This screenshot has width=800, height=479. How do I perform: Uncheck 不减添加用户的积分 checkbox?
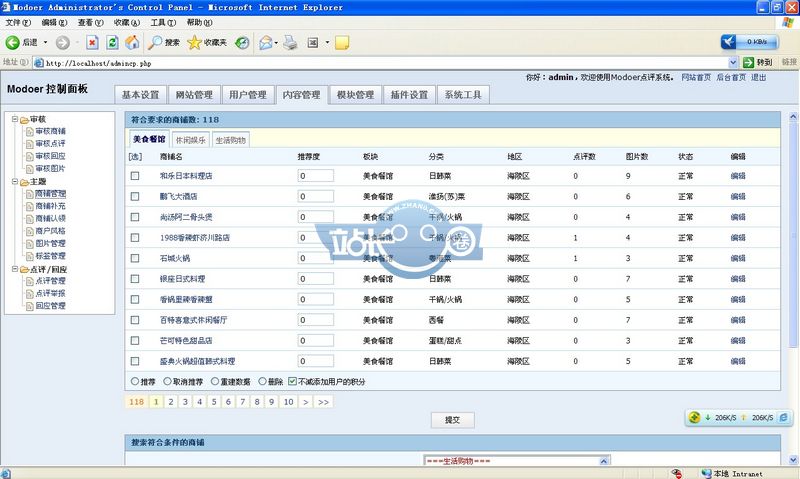[292, 381]
